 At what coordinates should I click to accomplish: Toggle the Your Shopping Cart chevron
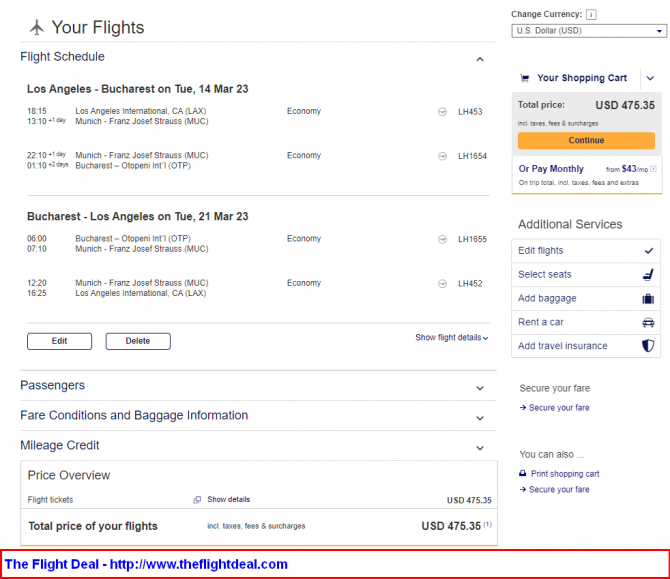coord(650,78)
